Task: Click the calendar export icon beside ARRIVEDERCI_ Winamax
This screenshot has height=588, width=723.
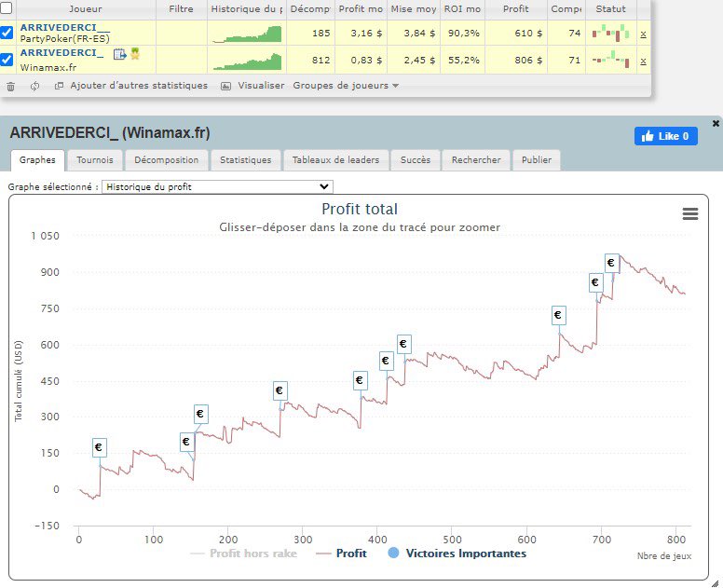Action: (119, 54)
